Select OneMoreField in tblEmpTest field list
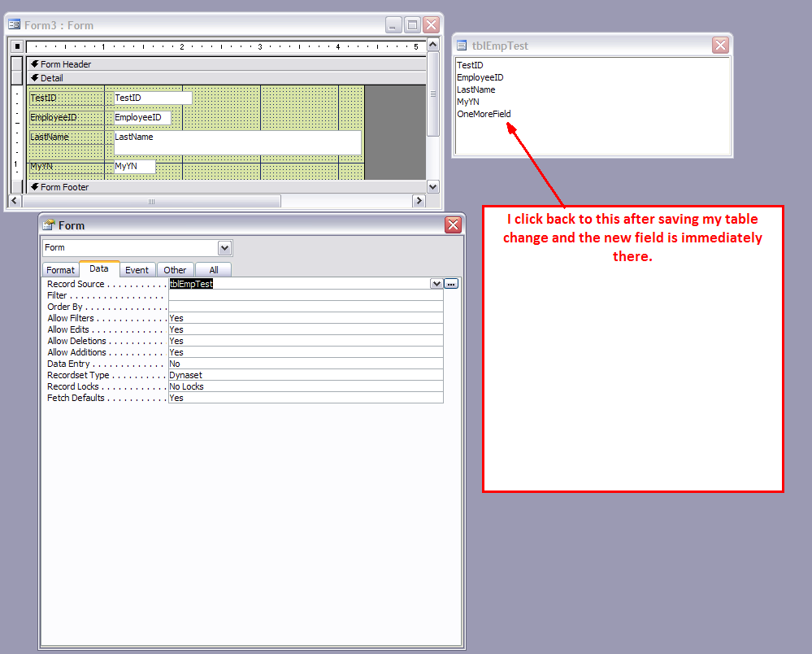This screenshot has height=654, width=812. click(x=483, y=114)
